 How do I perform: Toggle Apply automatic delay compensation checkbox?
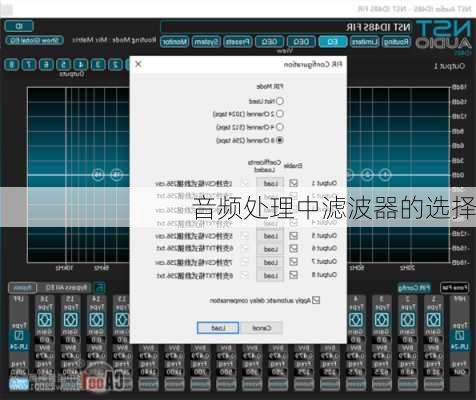click(316, 300)
